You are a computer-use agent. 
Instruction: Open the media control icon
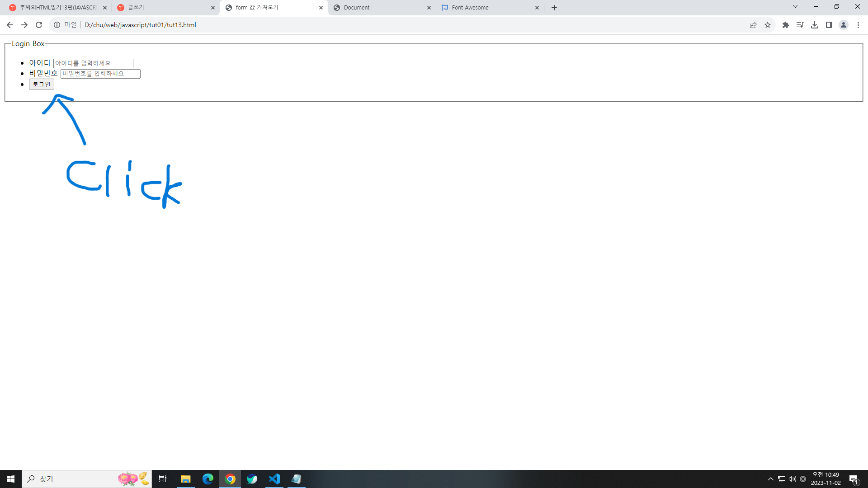coord(800,25)
